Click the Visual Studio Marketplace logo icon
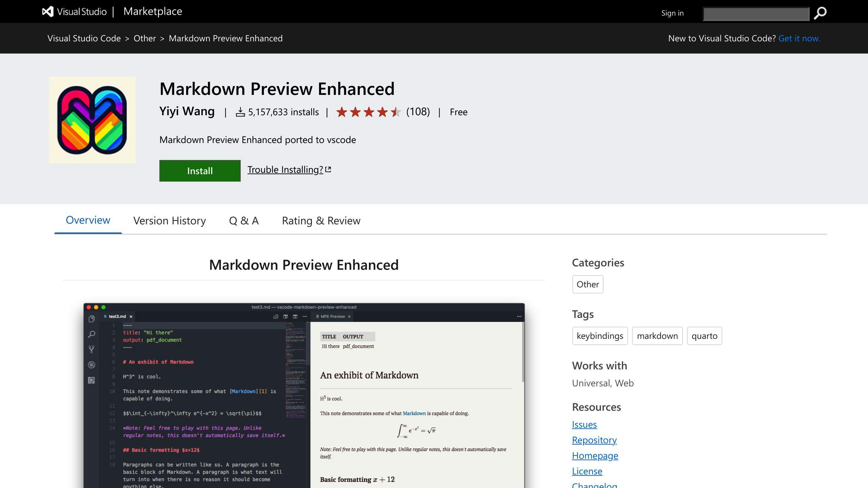Screen dimensions: 868x488 [x=48, y=11]
